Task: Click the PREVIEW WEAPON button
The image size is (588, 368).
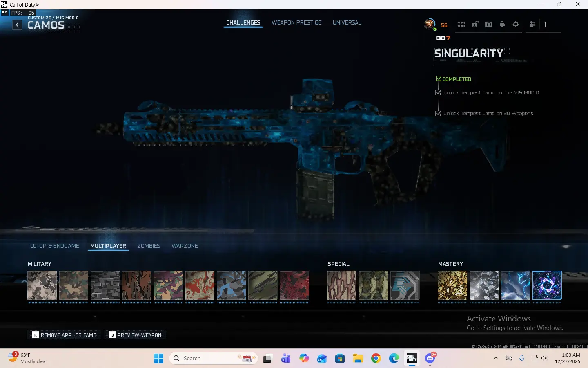Action: pos(135,334)
